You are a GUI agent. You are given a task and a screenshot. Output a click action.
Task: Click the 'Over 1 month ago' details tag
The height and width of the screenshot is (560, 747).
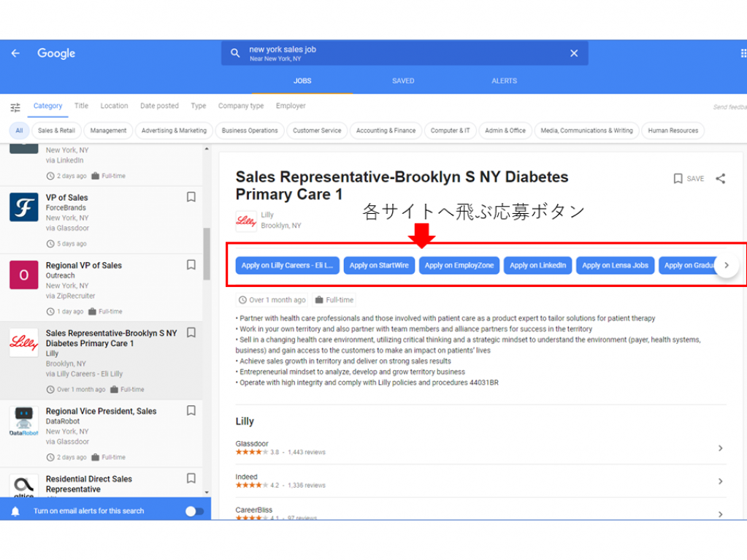(272, 300)
